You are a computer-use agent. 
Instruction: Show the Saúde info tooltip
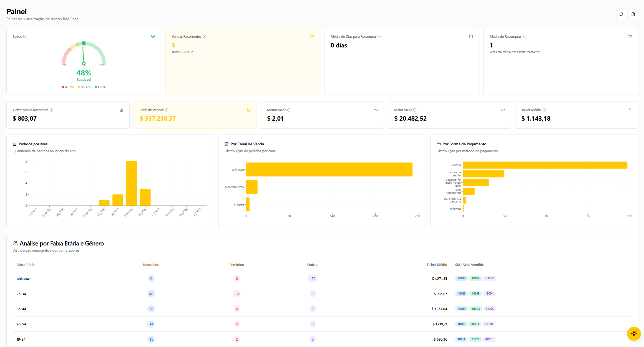pyautogui.click(x=25, y=36)
